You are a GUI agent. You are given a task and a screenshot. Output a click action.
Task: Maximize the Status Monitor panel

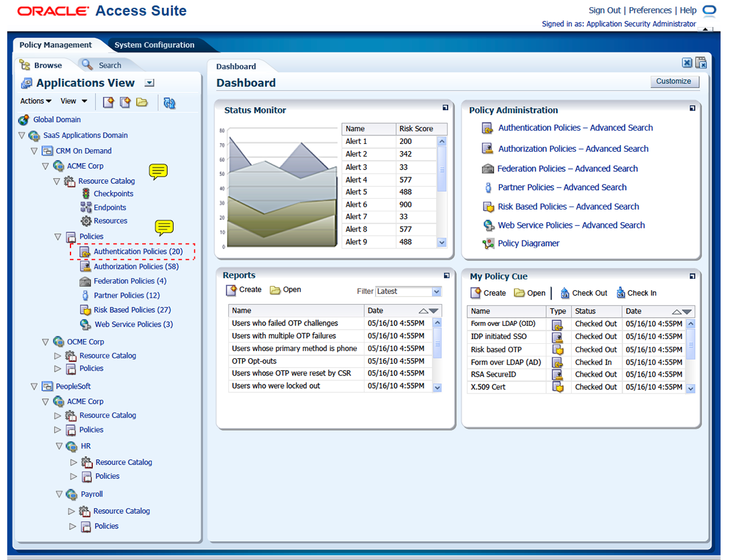[447, 108]
